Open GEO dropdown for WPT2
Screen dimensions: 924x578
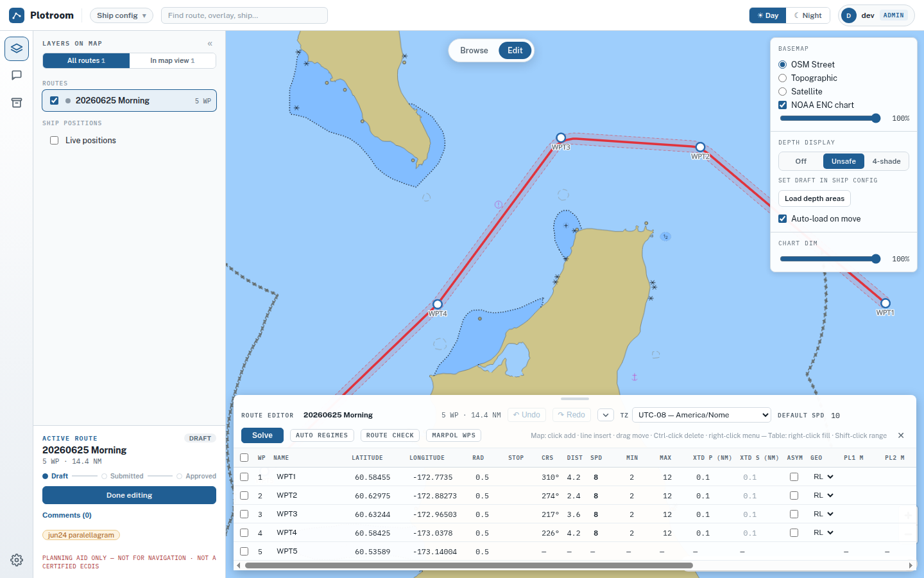(823, 496)
